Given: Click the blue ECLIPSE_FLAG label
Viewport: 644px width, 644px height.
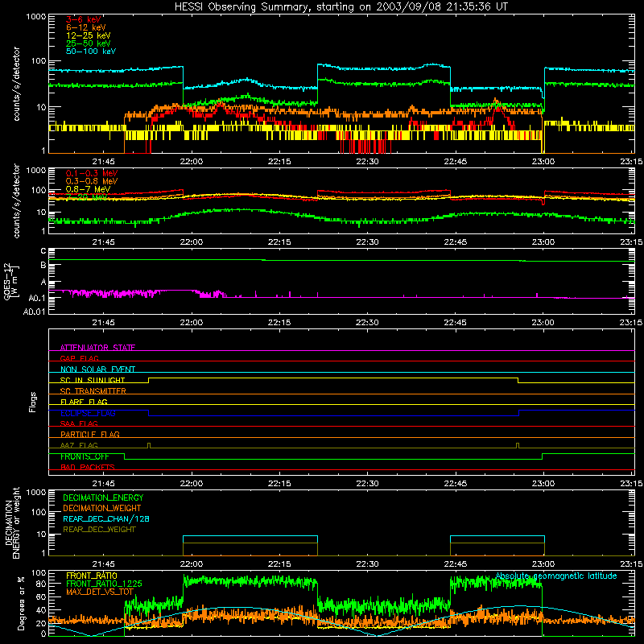Looking at the screenshot, I should (x=88, y=413).
